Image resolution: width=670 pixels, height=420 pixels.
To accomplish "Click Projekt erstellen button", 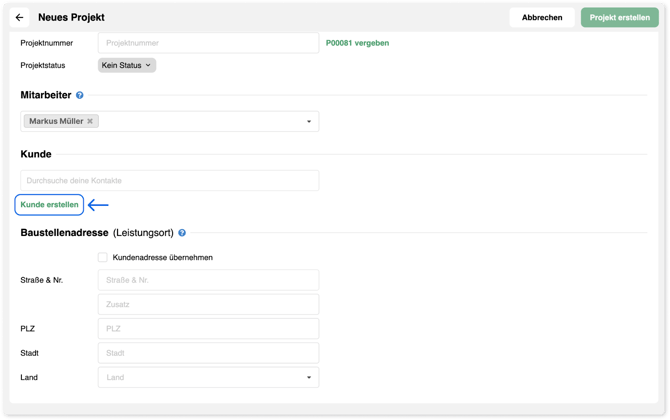I will click(x=620, y=18).
